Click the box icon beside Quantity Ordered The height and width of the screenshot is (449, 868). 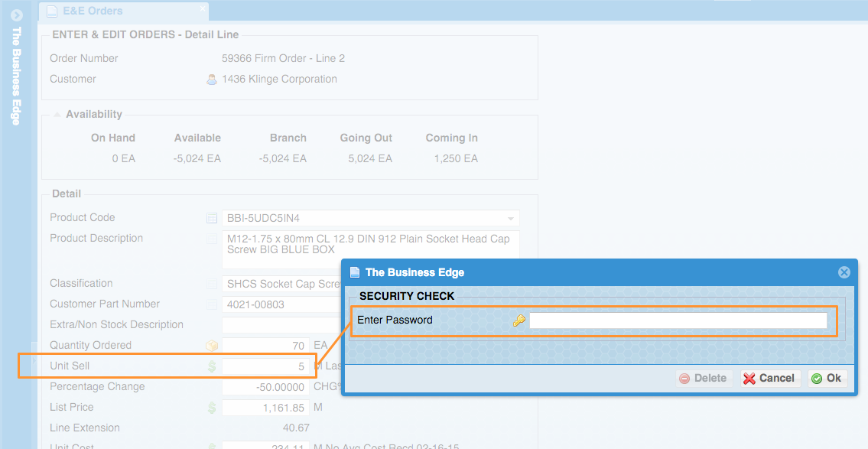click(x=212, y=346)
